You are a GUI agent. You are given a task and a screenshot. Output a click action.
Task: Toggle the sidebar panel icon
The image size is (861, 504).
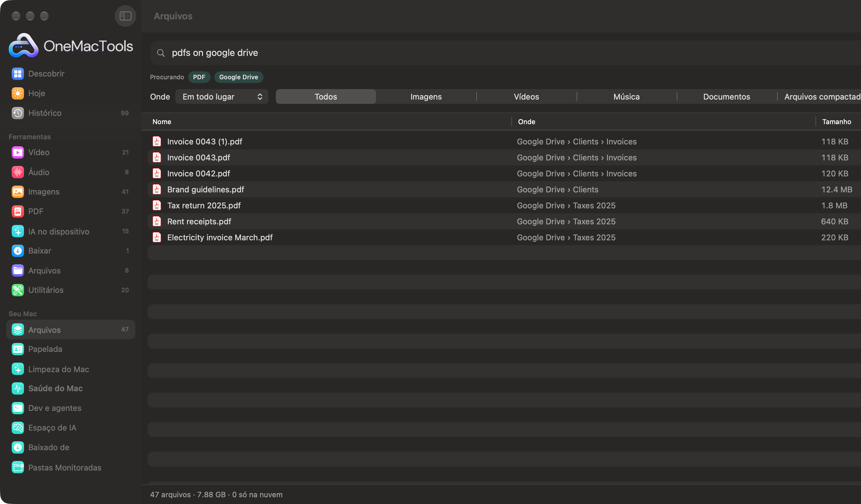coord(125,16)
